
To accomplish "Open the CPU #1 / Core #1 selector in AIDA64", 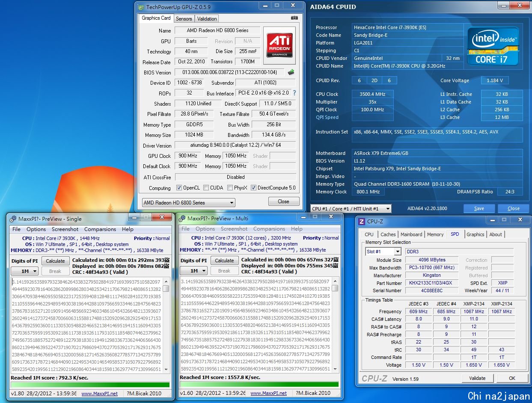I will point(351,209).
